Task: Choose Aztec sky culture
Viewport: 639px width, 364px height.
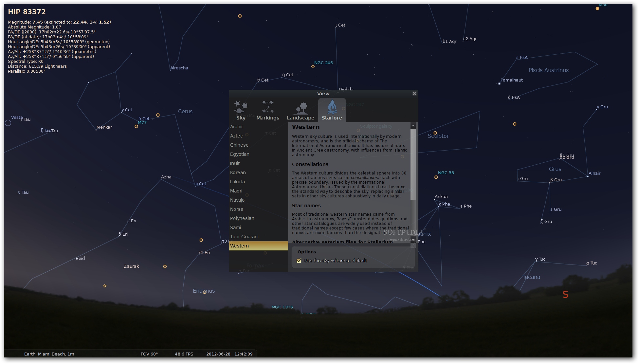Action: (258, 136)
